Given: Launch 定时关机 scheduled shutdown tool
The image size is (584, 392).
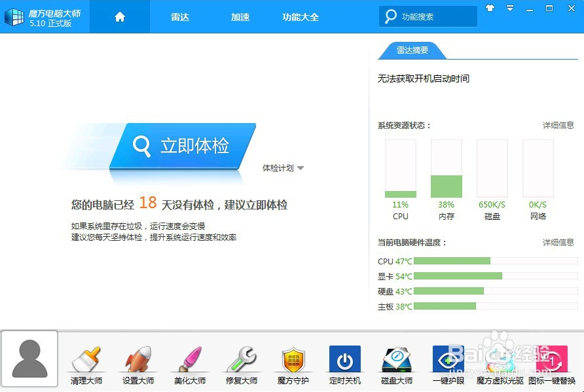Looking at the screenshot, I should click(x=344, y=364).
